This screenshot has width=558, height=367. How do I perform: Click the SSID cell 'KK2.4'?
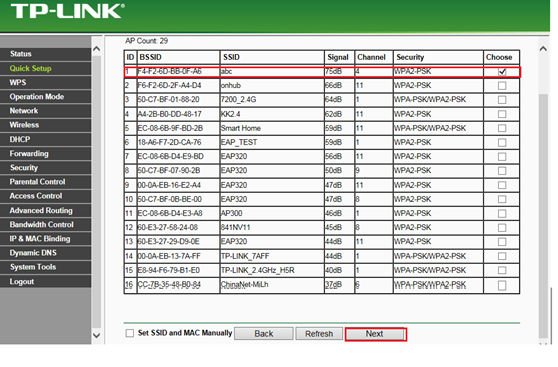[x=230, y=114]
